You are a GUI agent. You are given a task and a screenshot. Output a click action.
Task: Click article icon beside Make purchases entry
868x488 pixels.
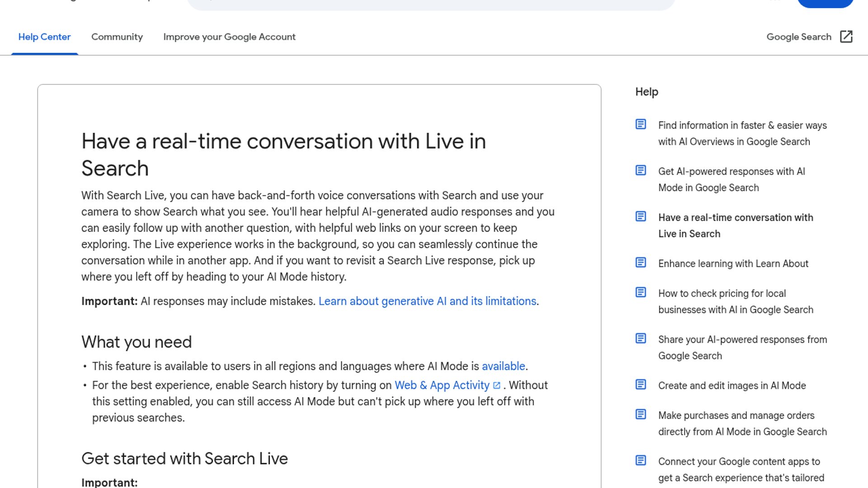tap(641, 414)
